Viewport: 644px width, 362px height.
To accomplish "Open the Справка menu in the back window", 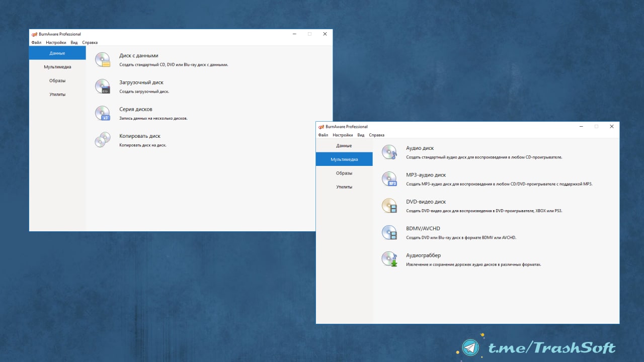I will click(x=90, y=43).
